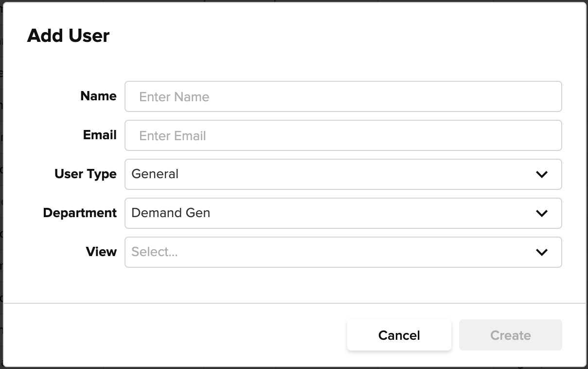This screenshot has height=369, width=588.
Task: Click Cancel to dismiss Add User
Action: [399, 335]
